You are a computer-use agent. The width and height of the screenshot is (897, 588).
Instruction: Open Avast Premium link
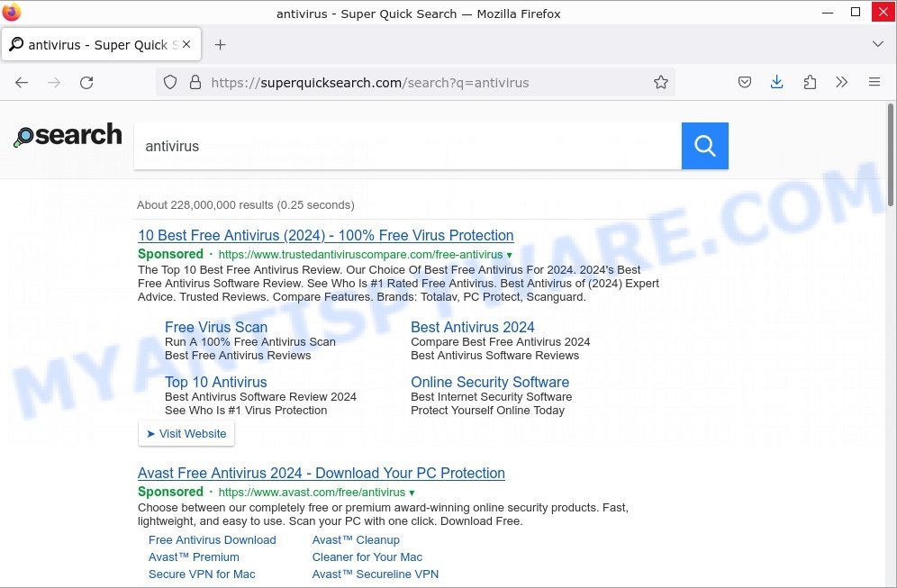(194, 557)
